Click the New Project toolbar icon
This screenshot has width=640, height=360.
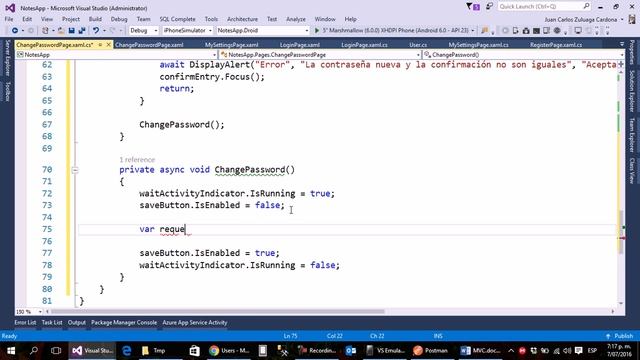tap(45, 31)
